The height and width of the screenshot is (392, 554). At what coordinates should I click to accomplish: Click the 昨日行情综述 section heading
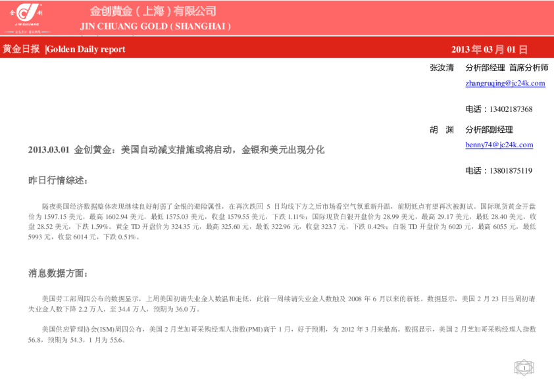[57, 180]
